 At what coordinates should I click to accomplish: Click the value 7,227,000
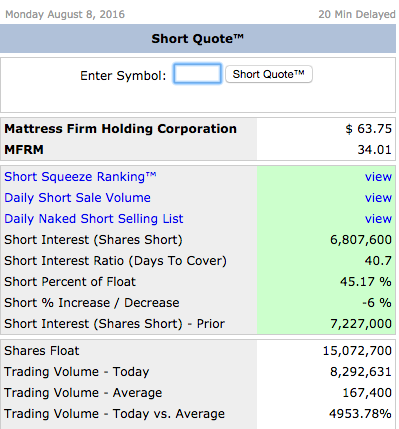(361, 324)
